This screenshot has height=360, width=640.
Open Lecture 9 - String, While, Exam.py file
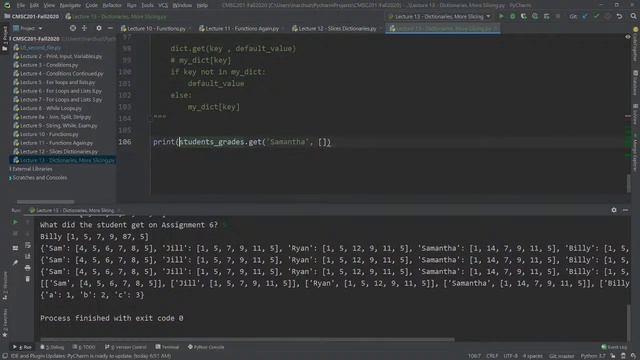59,126
